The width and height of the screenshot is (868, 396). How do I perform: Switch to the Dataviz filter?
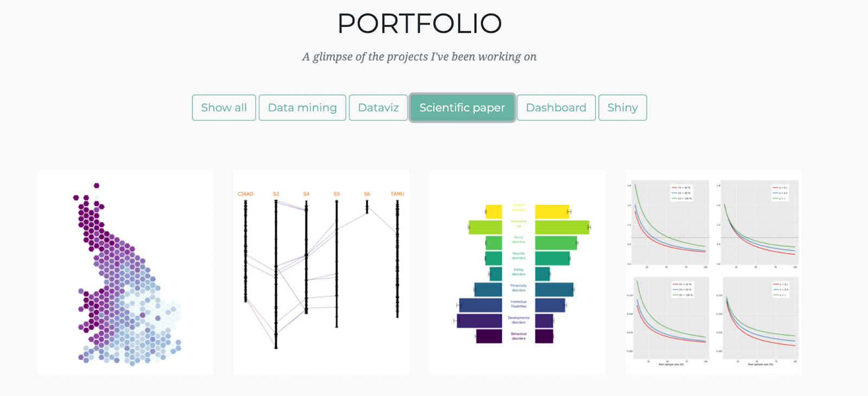tap(378, 107)
